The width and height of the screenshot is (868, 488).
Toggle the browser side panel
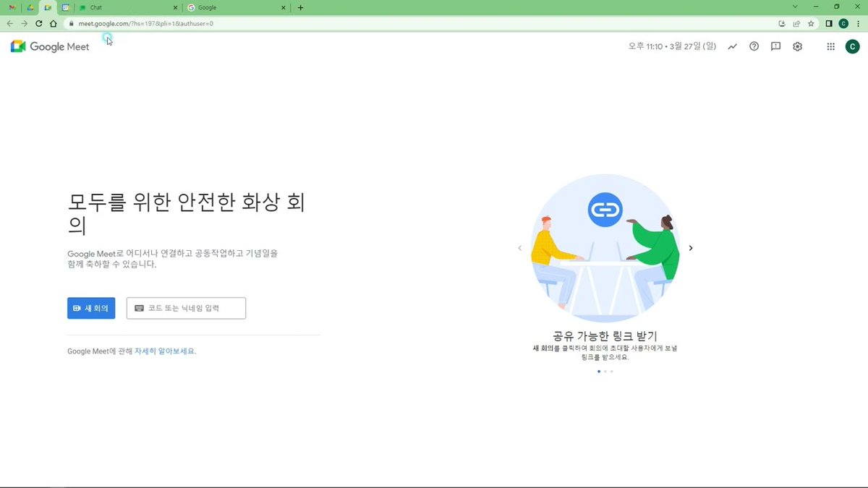[x=830, y=23]
